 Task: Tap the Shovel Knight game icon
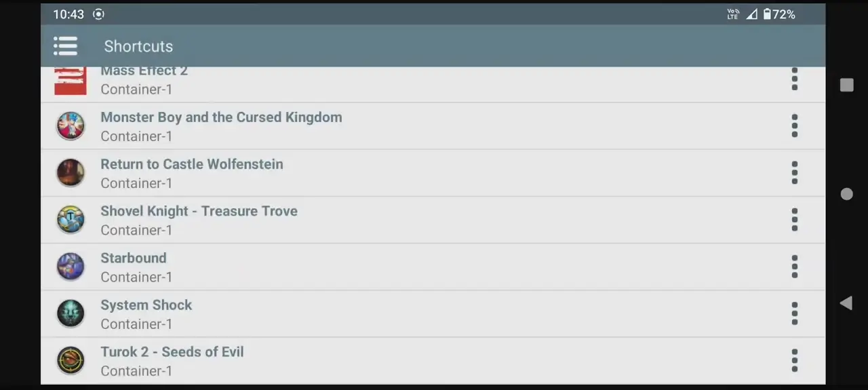tap(71, 220)
